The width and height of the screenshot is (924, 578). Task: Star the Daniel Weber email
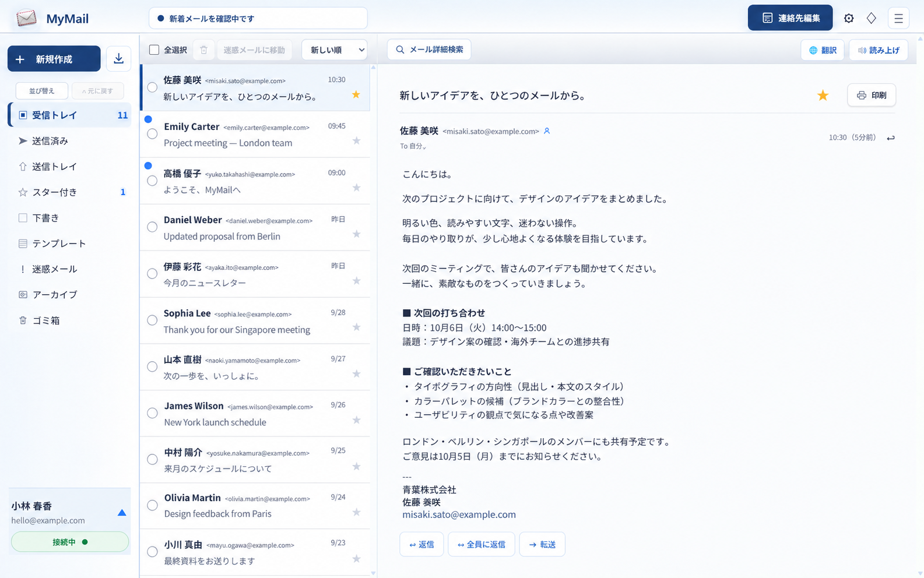[356, 234]
